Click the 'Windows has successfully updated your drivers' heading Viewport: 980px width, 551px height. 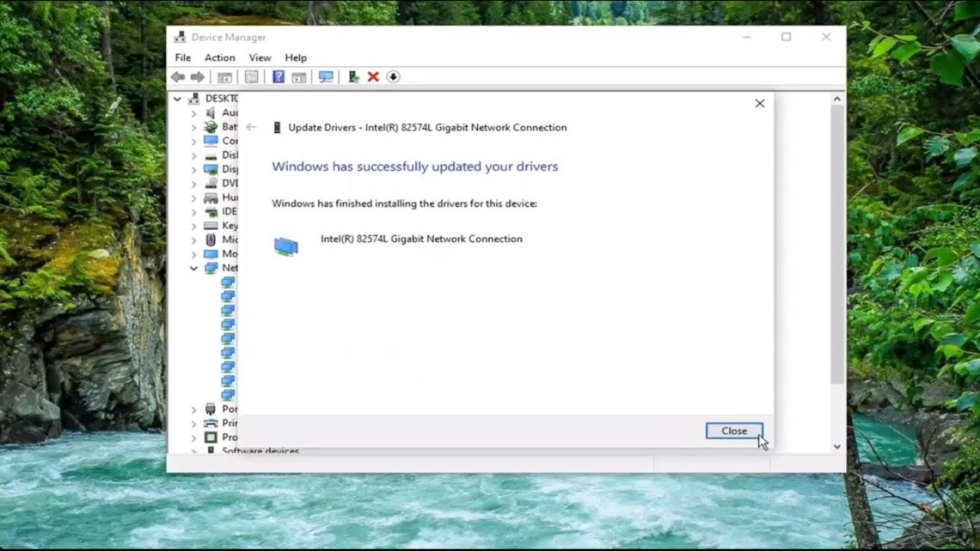tap(415, 167)
